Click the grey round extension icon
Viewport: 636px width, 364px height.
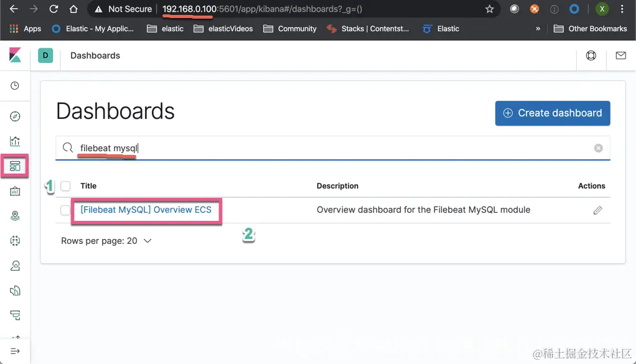coord(514,9)
